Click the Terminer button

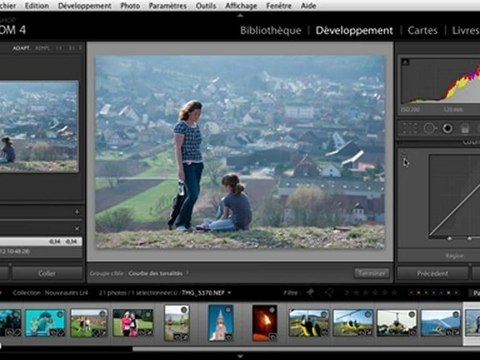pos(371,273)
